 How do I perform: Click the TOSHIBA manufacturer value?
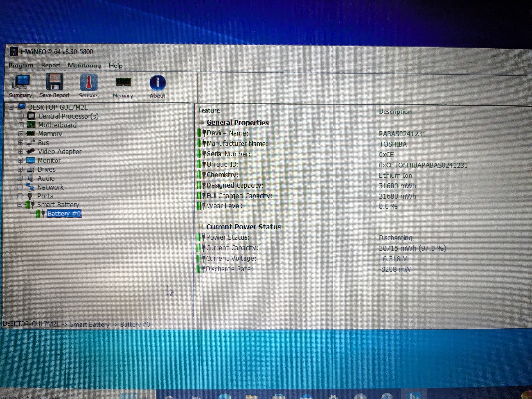pyautogui.click(x=393, y=144)
